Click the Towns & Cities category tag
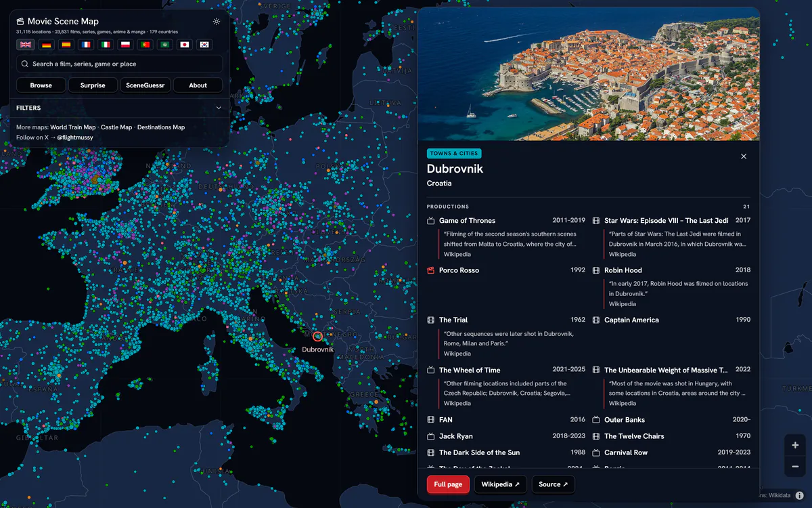812x508 pixels. click(x=454, y=154)
